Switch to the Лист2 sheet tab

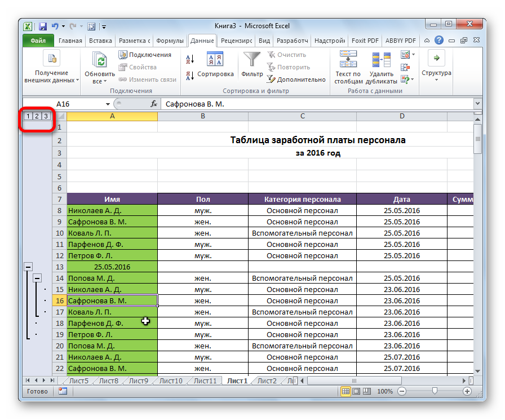tap(267, 381)
